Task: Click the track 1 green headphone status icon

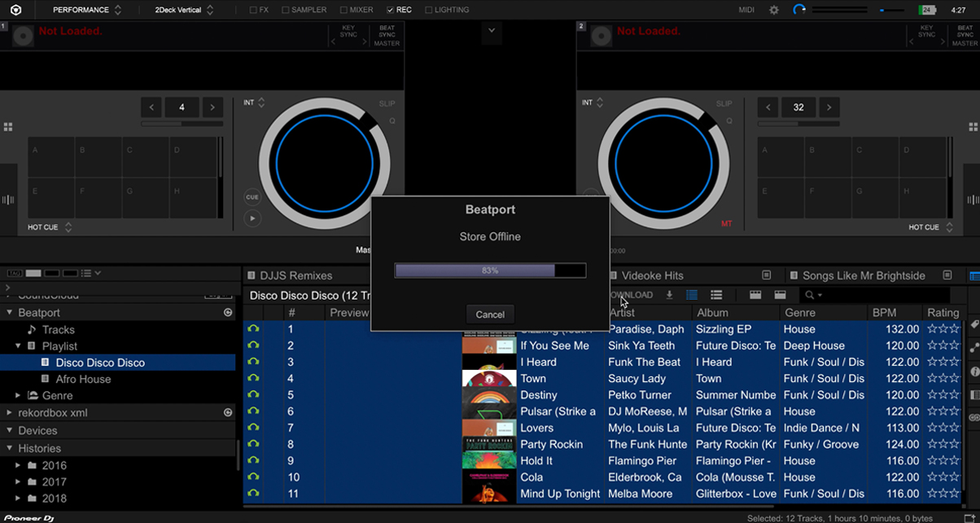Action: point(253,329)
